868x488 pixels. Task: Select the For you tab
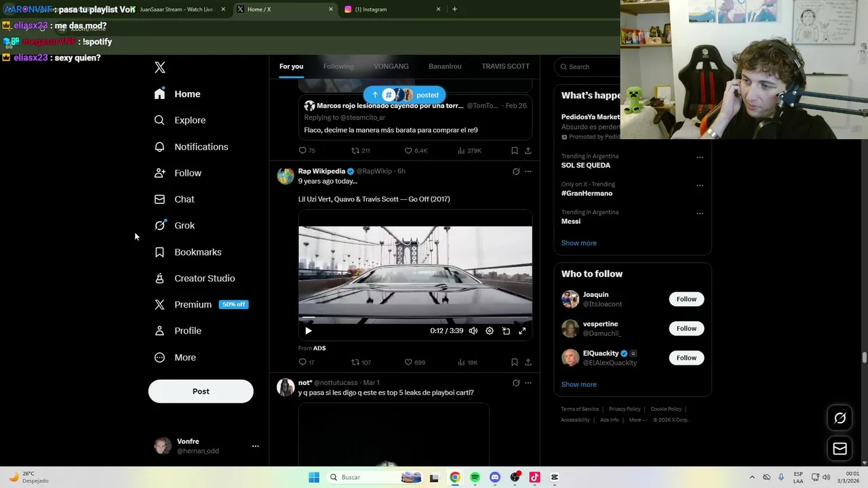point(291,66)
